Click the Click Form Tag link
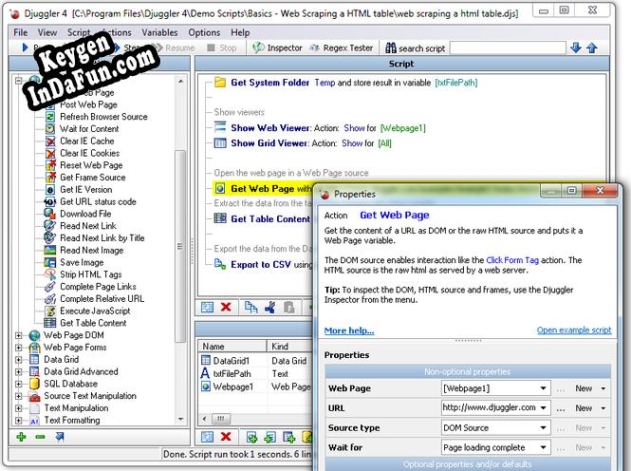631x471 pixels. (x=512, y=260)
